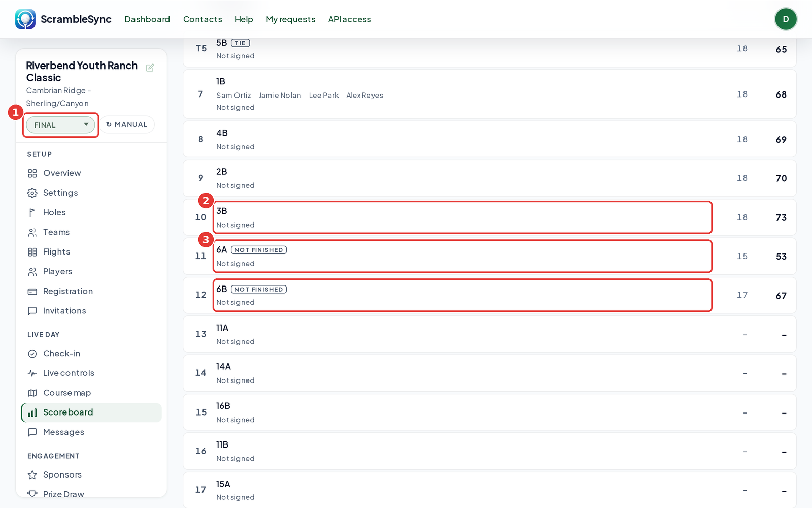
Task: Open the 16B team row
Action: click(x=490, y=412)
